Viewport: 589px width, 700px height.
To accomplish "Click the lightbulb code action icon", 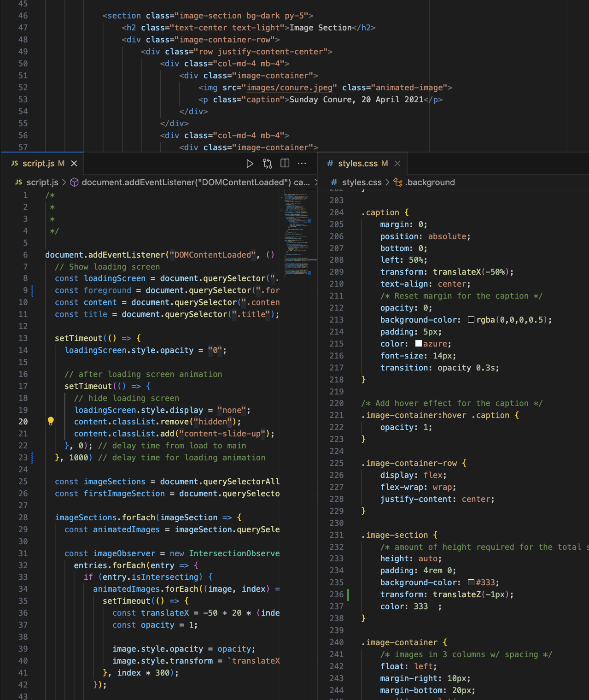I will tap(51, 421).
